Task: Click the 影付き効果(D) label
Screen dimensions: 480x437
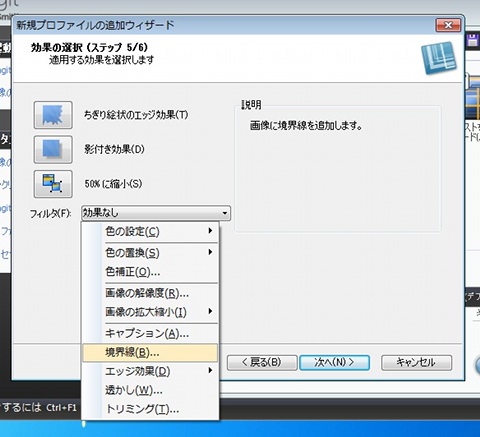Action: pyautogui.click(x=114, y=149)
